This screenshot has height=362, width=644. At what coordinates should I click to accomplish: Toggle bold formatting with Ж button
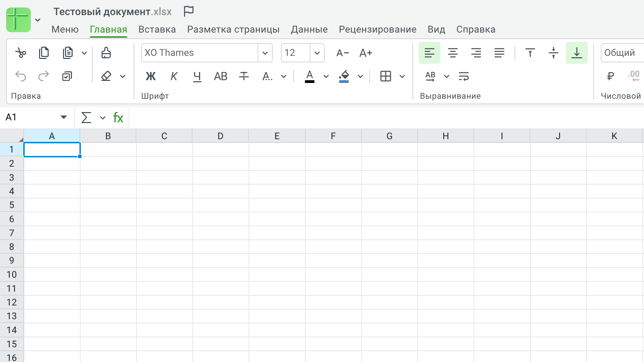(x=151, y=76)
